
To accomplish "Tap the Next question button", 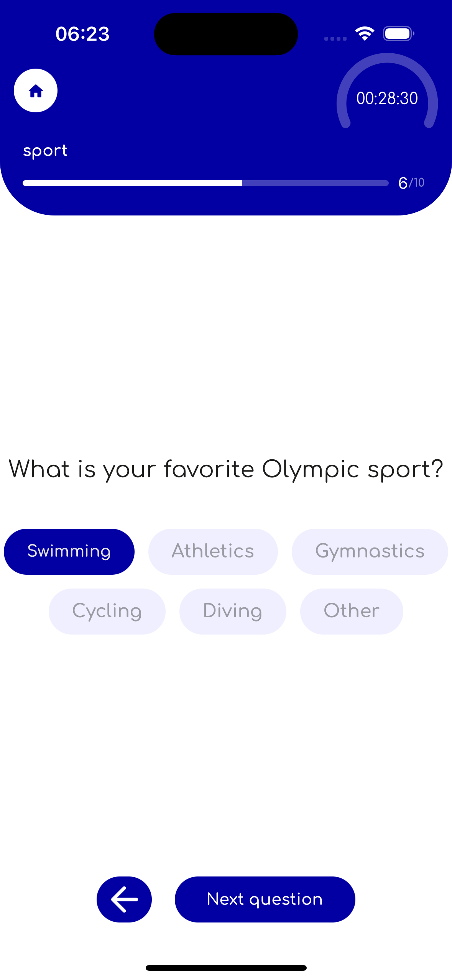I will tap(265, 899).
